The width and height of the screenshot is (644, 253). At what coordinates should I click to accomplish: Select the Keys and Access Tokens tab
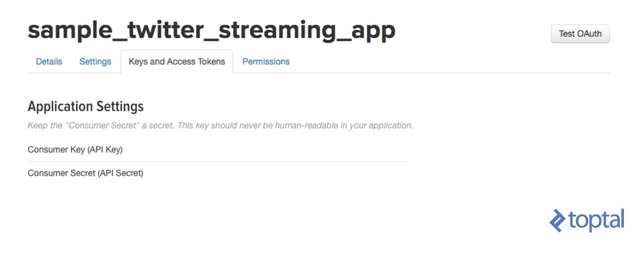click(177, 61)
